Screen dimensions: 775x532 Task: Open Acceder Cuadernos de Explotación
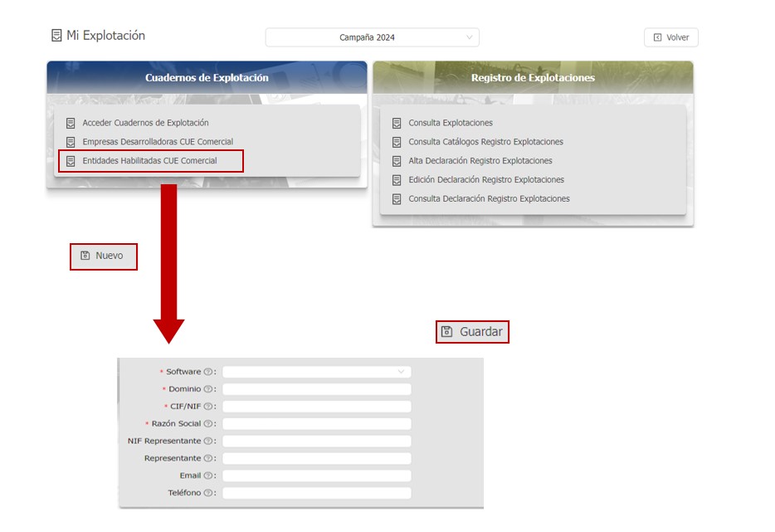click(145, 123)
